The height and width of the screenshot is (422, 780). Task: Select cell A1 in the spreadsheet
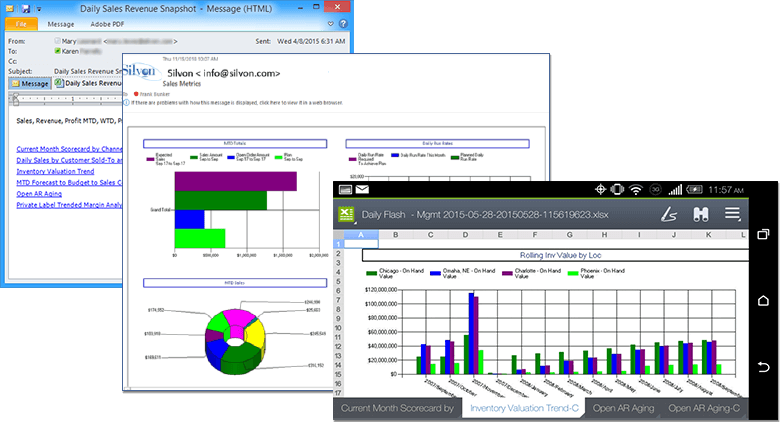361,244
